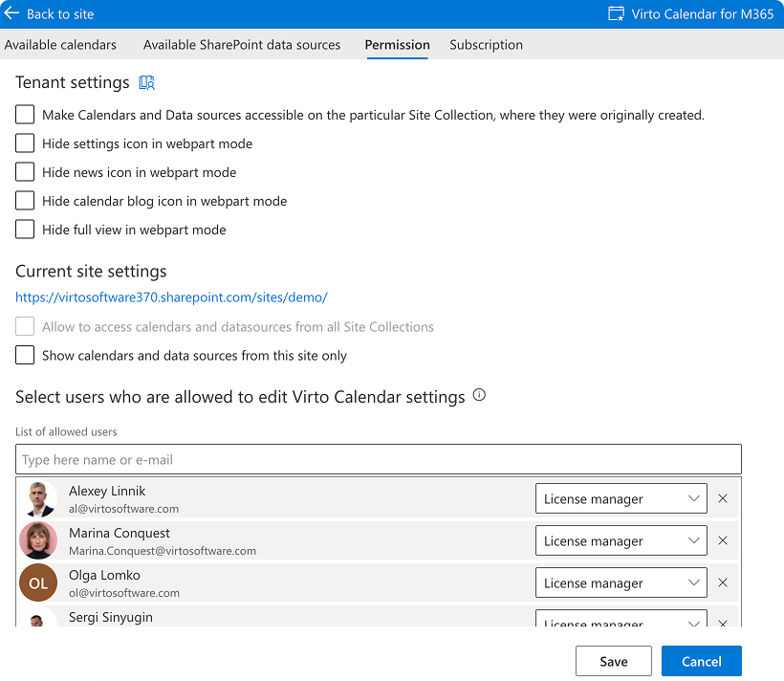Viewport: 784px width, 681px height.
Task: Switch to the Subscription tab
Action: click(x=486, y=45)
